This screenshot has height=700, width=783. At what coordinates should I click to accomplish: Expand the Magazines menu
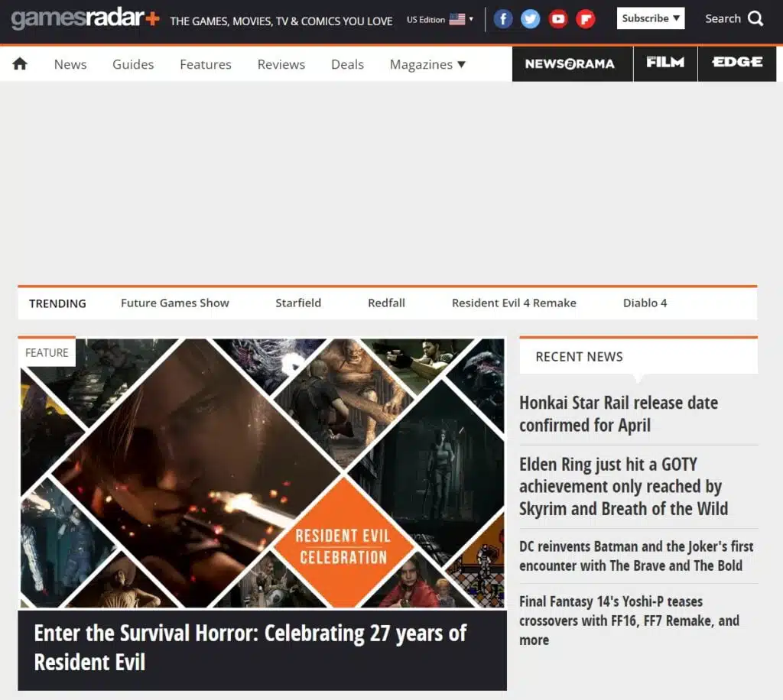click(427, 64)
